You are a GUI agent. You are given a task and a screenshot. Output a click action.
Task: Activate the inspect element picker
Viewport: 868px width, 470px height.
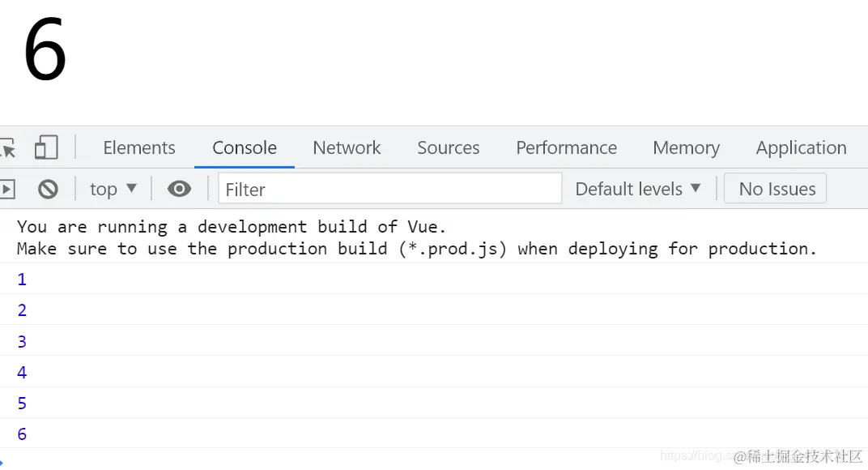click(8, 148)
